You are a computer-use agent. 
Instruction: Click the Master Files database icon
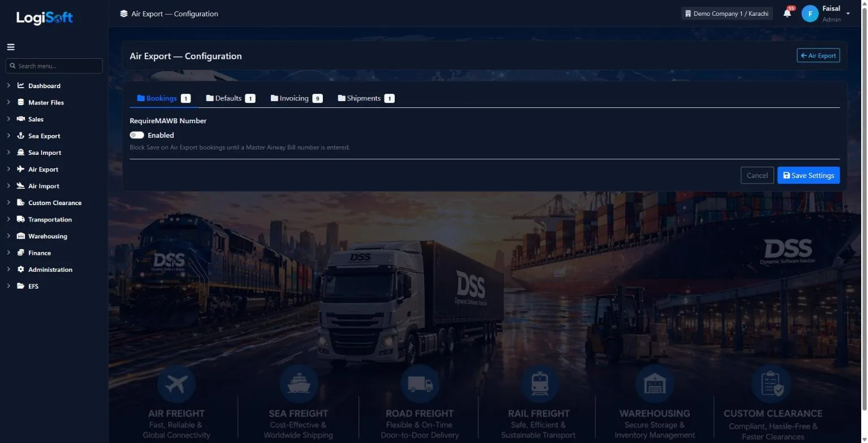(x=21, y=102)
